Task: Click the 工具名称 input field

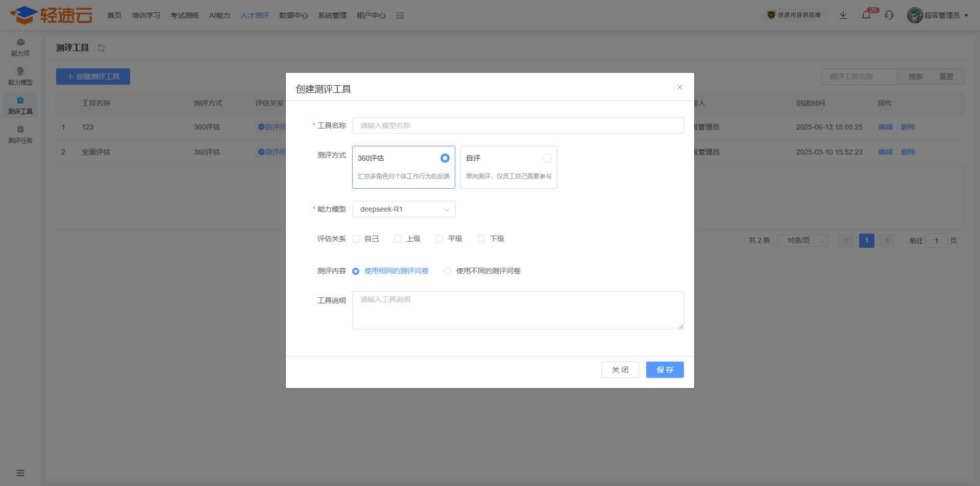Action: click(x=518, y=125)
